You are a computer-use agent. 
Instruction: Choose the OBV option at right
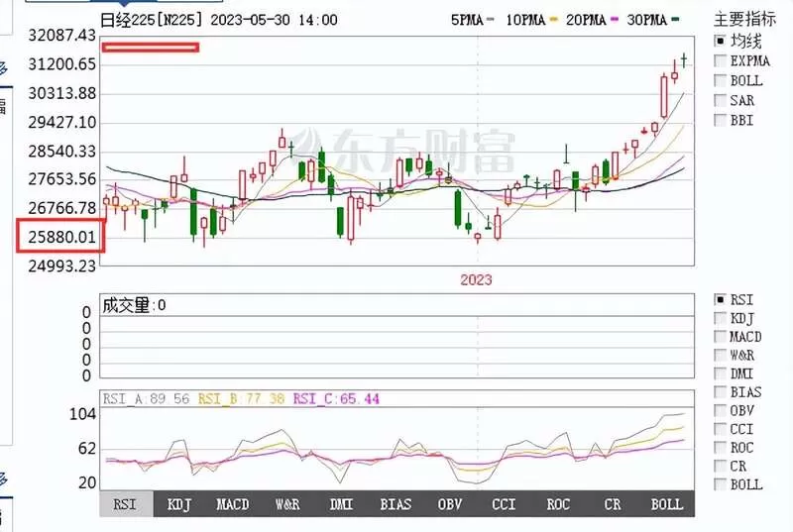pyautogui.click(x=721, y=410)
